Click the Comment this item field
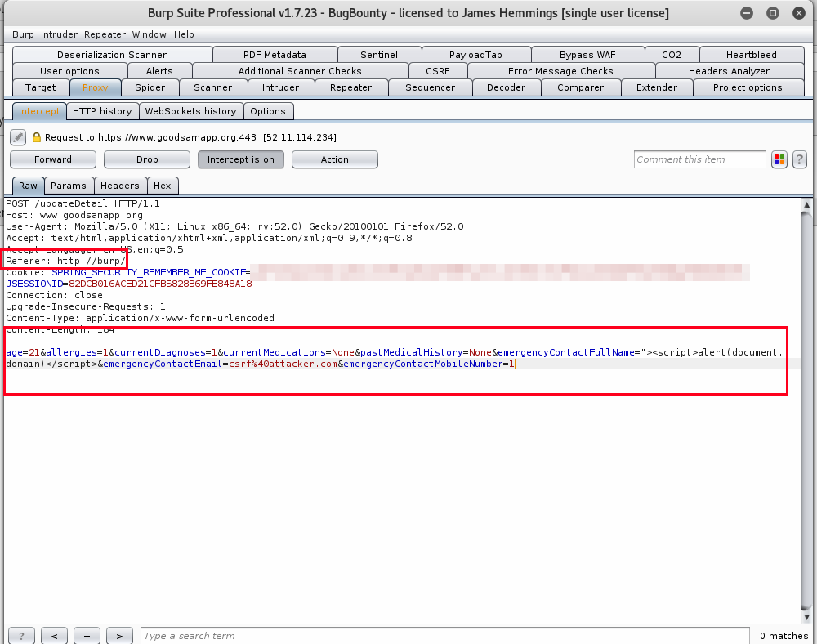 [700, 159]
